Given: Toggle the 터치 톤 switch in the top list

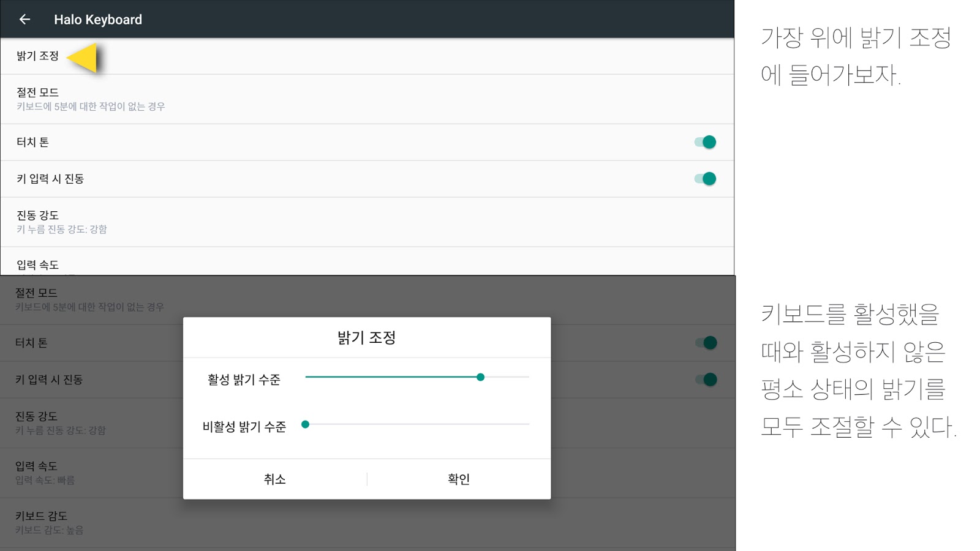Looking at the screenshot, I should [x=705, y=142].
